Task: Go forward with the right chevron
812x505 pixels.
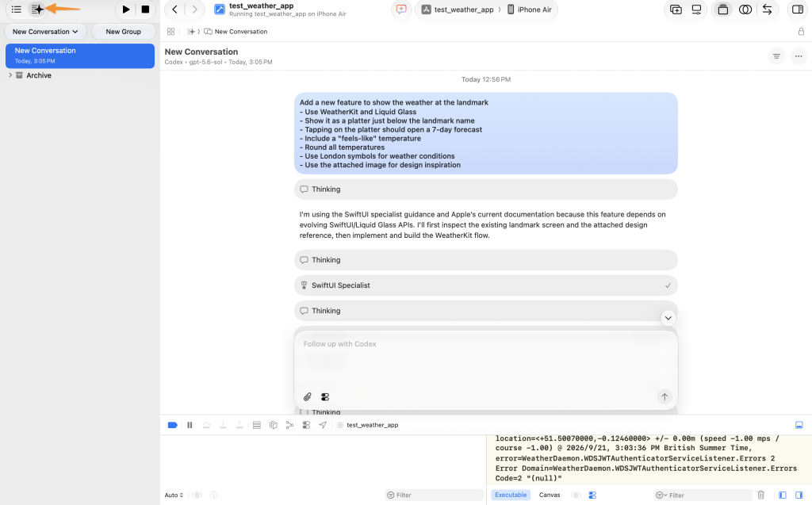Action: click(x=195, y=10)
